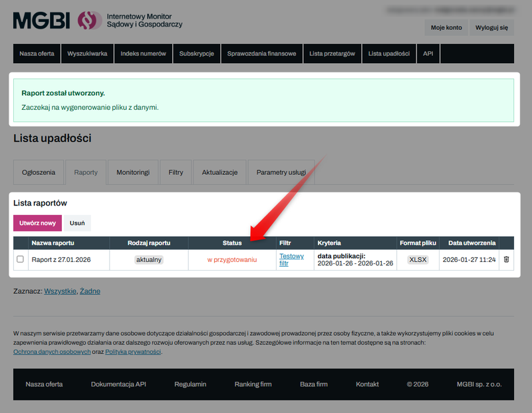Open the Parametry usługi tab
Viewport: 532px width, 413px height.
[281, 172]
